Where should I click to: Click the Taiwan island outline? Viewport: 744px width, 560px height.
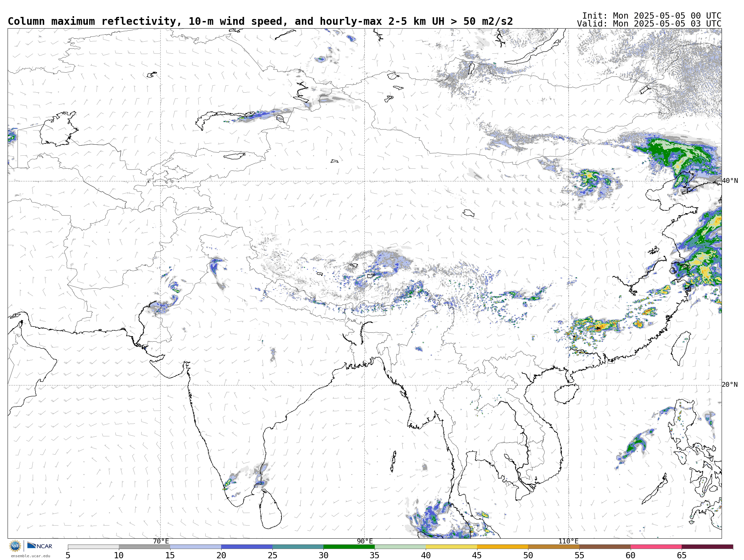pyautogui.click(x=681, y=349)
